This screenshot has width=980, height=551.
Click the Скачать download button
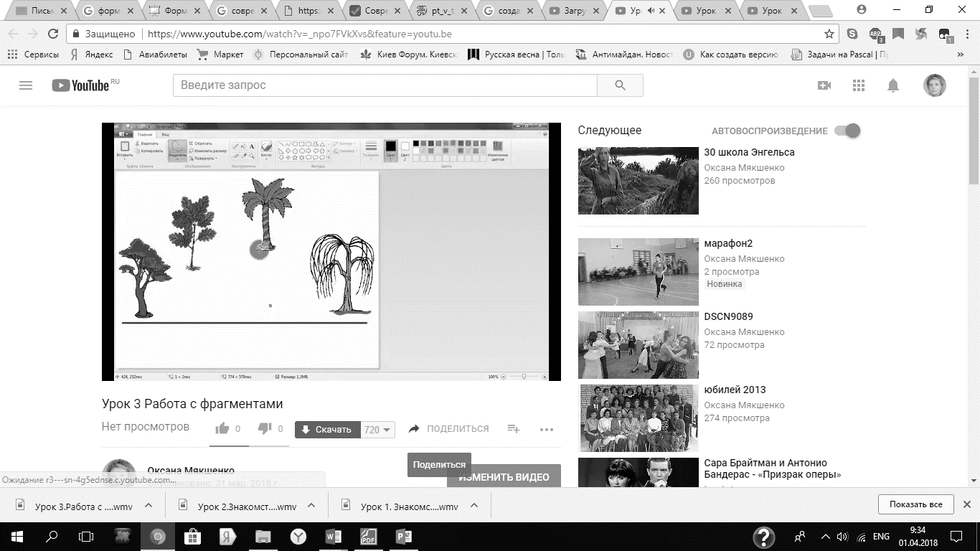[326, 430]
